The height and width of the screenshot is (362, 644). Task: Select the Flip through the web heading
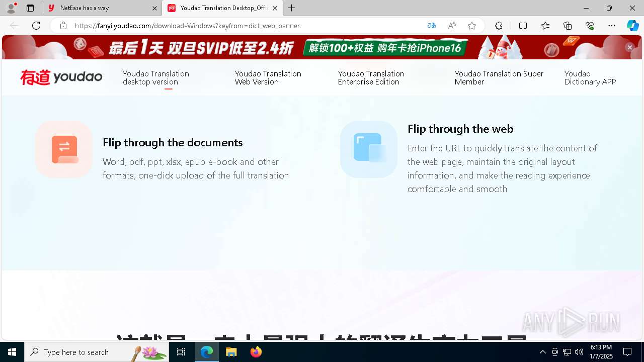coord(460,129)
